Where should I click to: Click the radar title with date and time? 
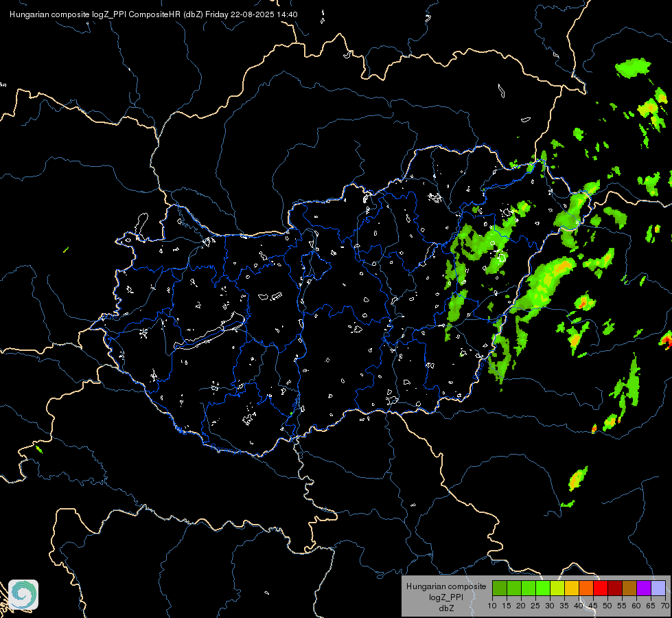pos(154,14)
